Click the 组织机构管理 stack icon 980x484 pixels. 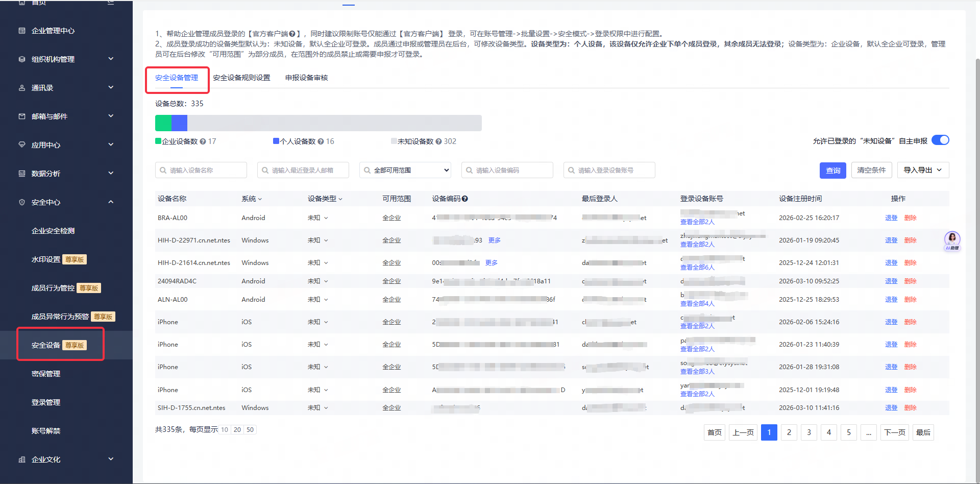click(22, 59)
